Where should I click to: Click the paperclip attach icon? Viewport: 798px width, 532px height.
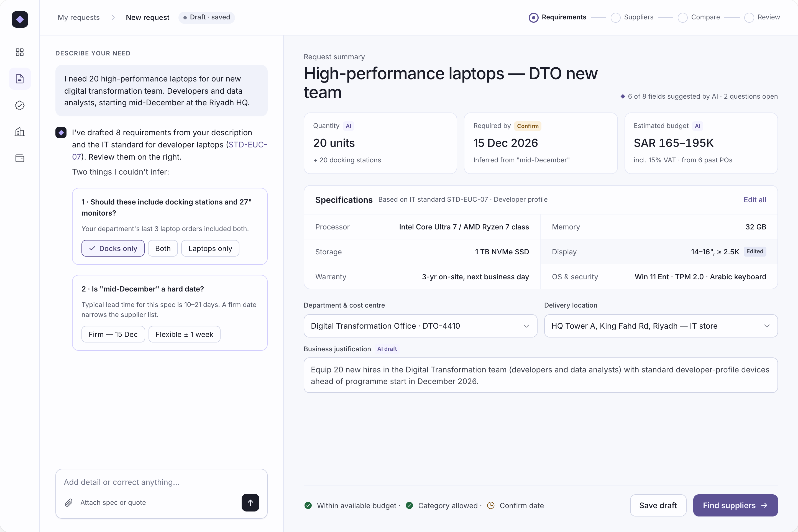tap(68, 502)
